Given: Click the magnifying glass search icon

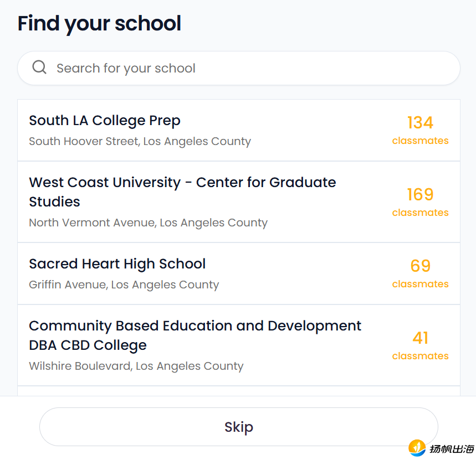Looking at the screenshot, I should (39, 68).
